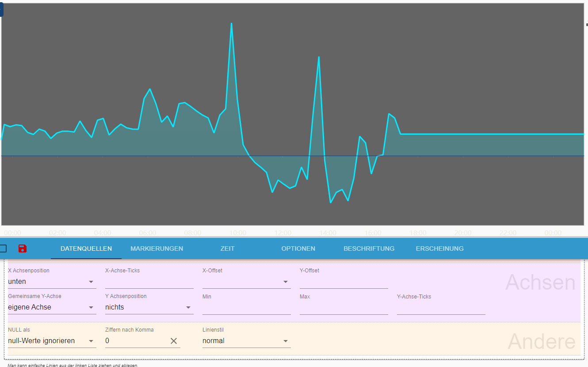Clear the Ziffern nach Komma value

point(174,341)
